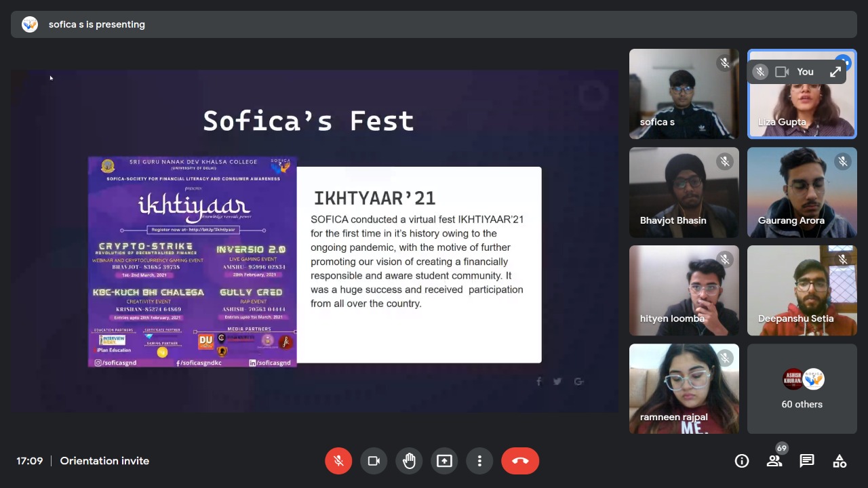
Task: Select Gaurang Arora's video tile
Action: tap(802, 192)
